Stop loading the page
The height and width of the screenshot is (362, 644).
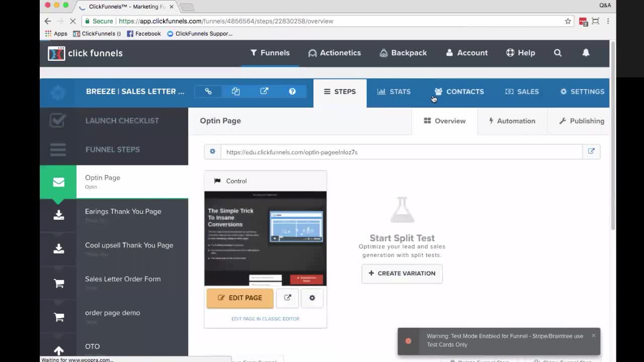point(73,21)
